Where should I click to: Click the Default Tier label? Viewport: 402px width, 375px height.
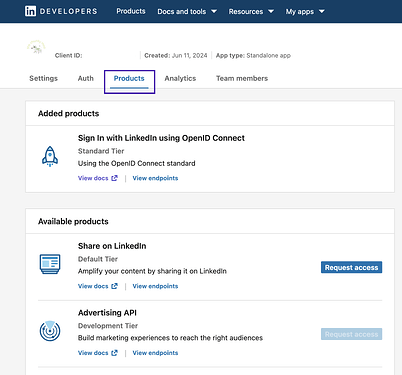pos(98,259)
